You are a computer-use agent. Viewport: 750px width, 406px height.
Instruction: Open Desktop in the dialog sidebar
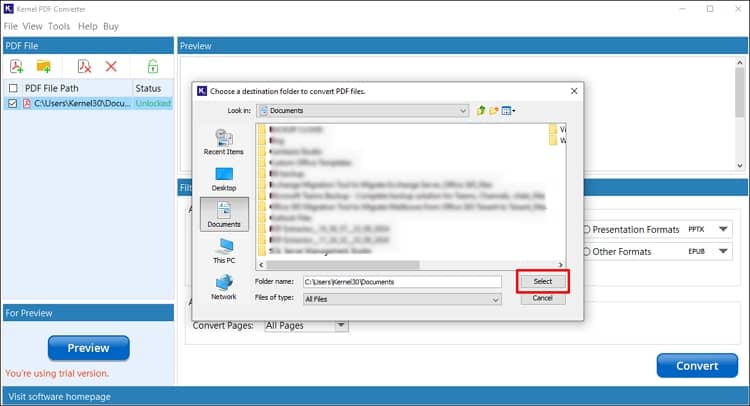click(x=224, y=179)
